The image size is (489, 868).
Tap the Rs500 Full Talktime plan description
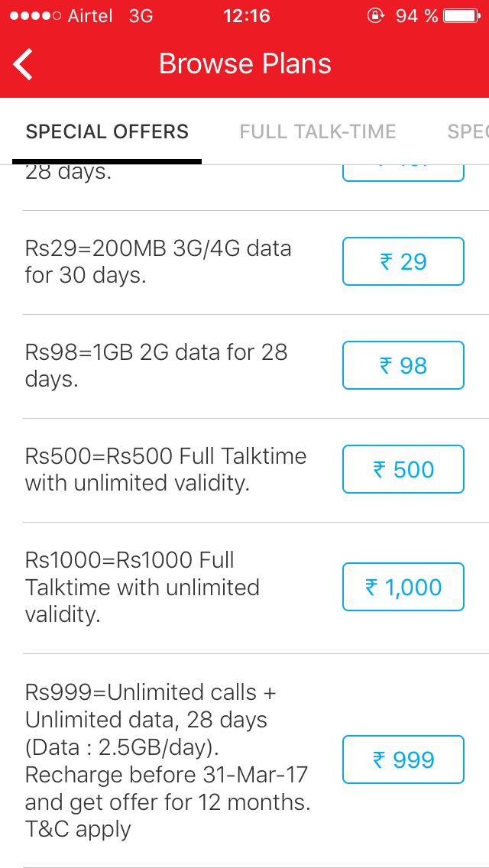tap(166, 470)
